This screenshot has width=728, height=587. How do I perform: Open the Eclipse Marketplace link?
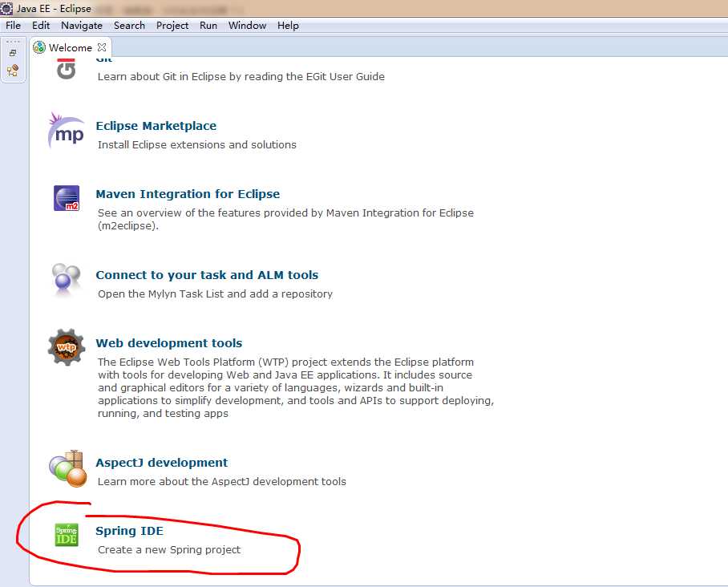pyautogui.click(x=156, y=126)
